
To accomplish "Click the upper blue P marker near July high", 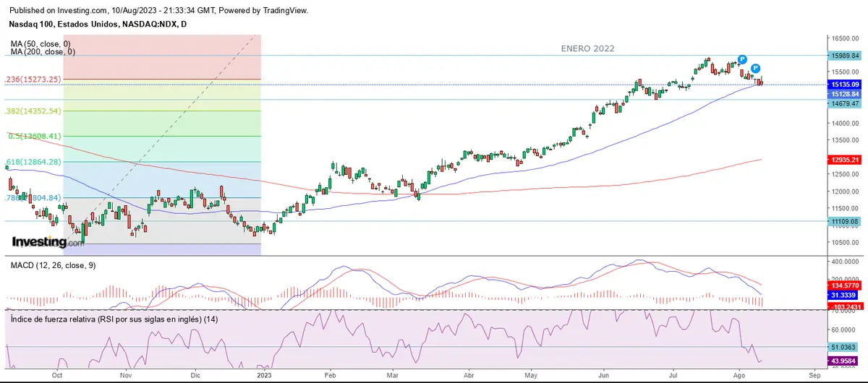I will [x=742, y=59].
